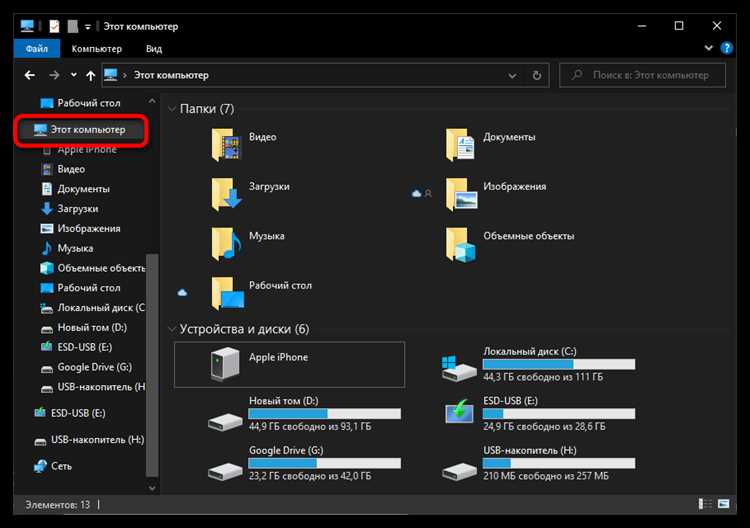Collapse Устройства и диски group
Viewport: 750px width, 528px height.
[x=172, y=329]
